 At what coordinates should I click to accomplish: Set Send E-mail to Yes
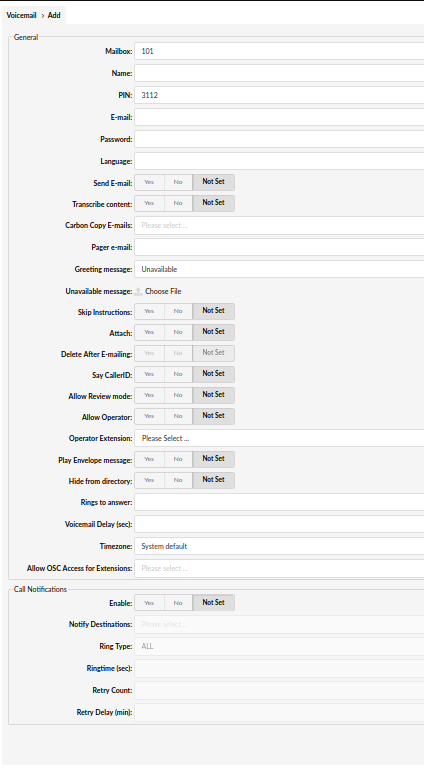point(149,182)
